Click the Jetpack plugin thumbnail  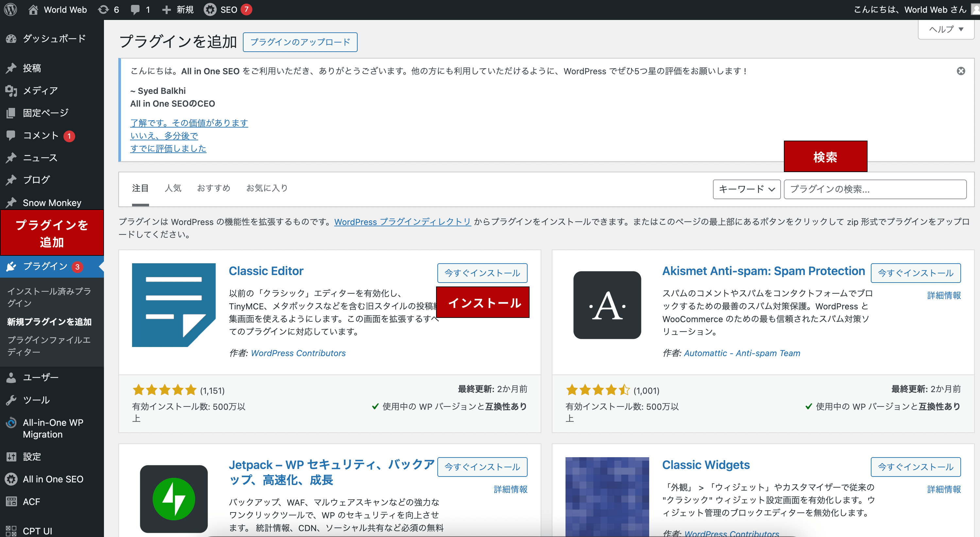pyautogui.click(x=174, y=498)
